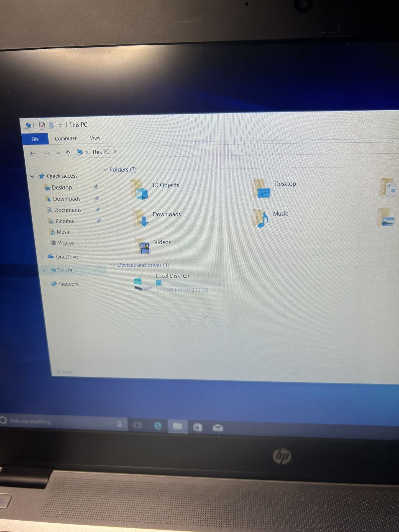Open the File menu tab

[35, 139]
